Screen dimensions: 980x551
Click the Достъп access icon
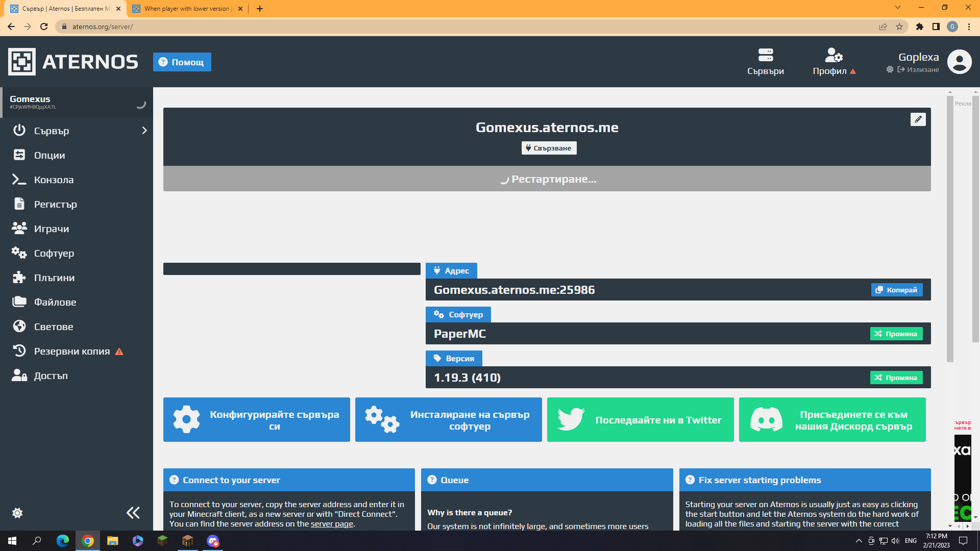pos(19,375)
